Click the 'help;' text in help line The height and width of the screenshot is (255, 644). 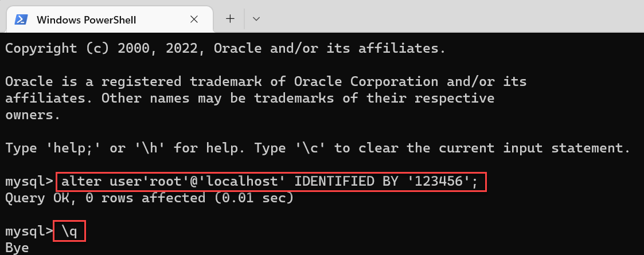[77, 148]
